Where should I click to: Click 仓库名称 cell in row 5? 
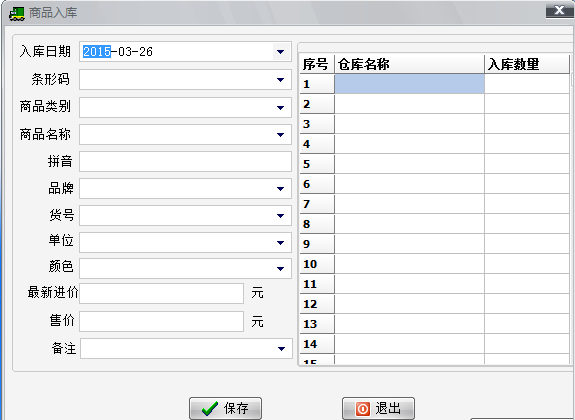(409, 164)
